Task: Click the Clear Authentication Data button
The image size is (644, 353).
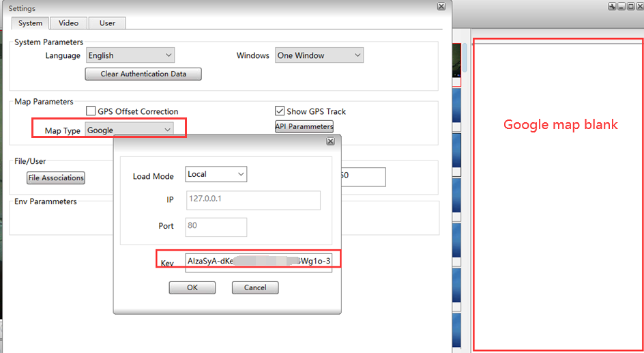Action: 143,74
